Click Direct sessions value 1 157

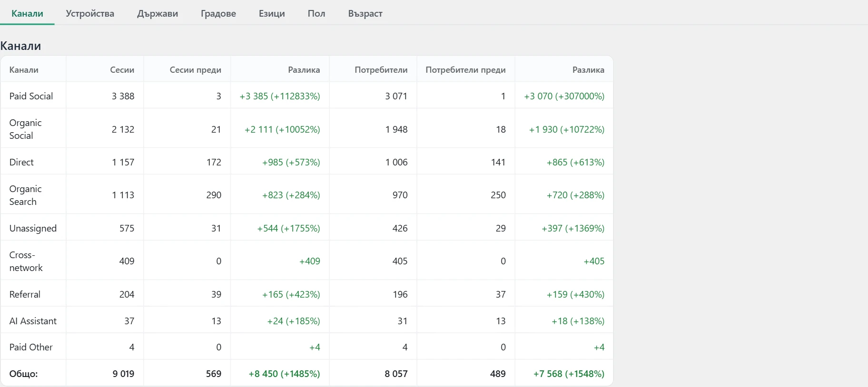point(123,162)
